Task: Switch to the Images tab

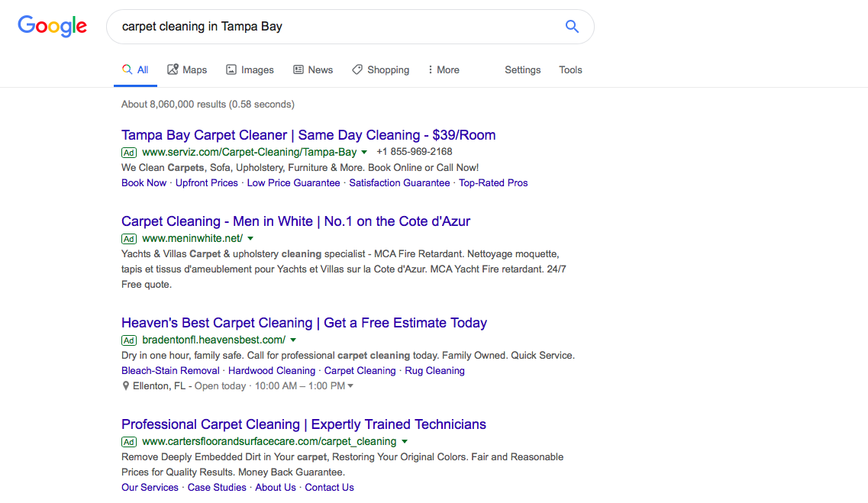Action: tap(250, 69)
